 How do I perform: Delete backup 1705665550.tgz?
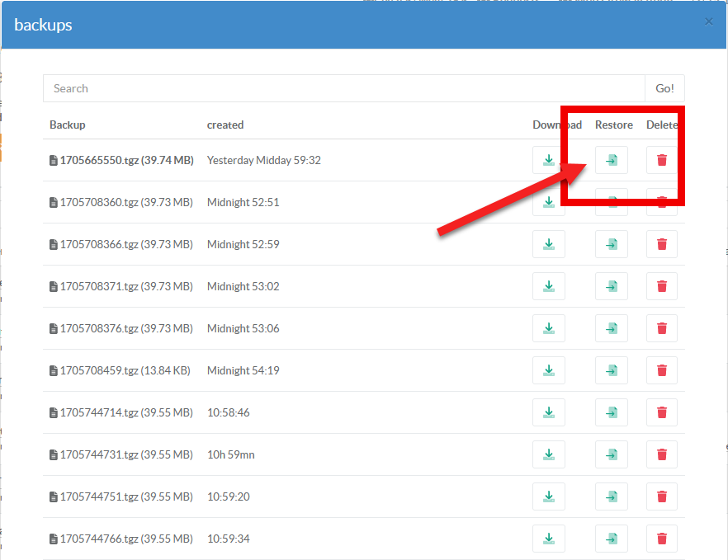[661, 160]
